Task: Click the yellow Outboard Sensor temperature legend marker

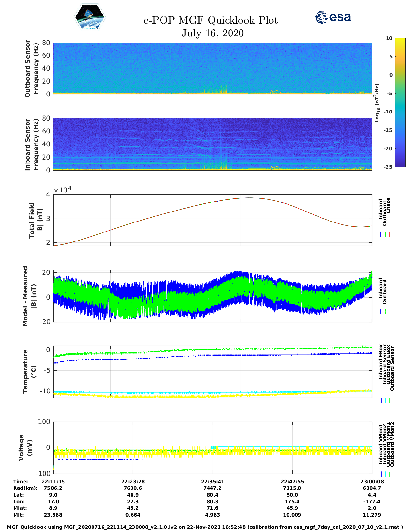Action: point(393,400)
